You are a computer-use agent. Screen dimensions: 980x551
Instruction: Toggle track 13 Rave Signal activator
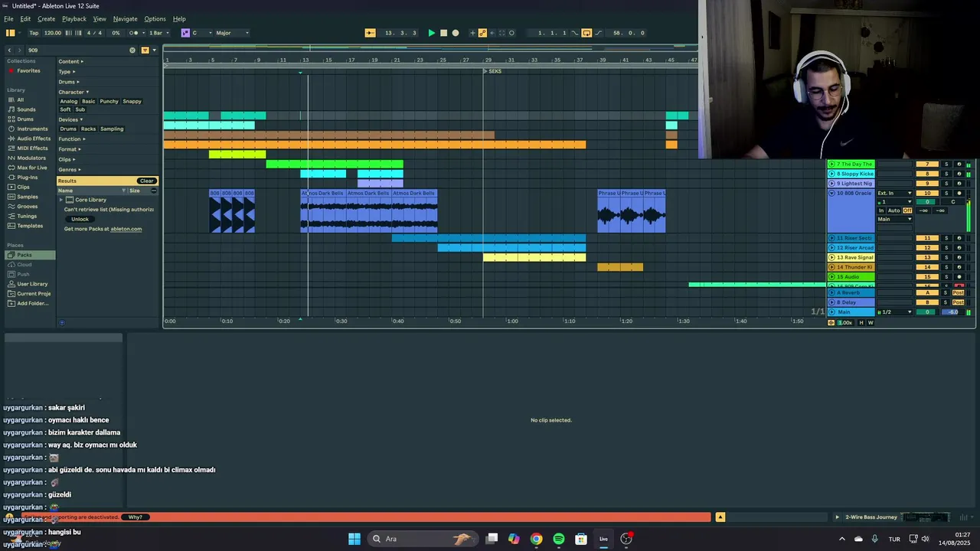(927, 257)
